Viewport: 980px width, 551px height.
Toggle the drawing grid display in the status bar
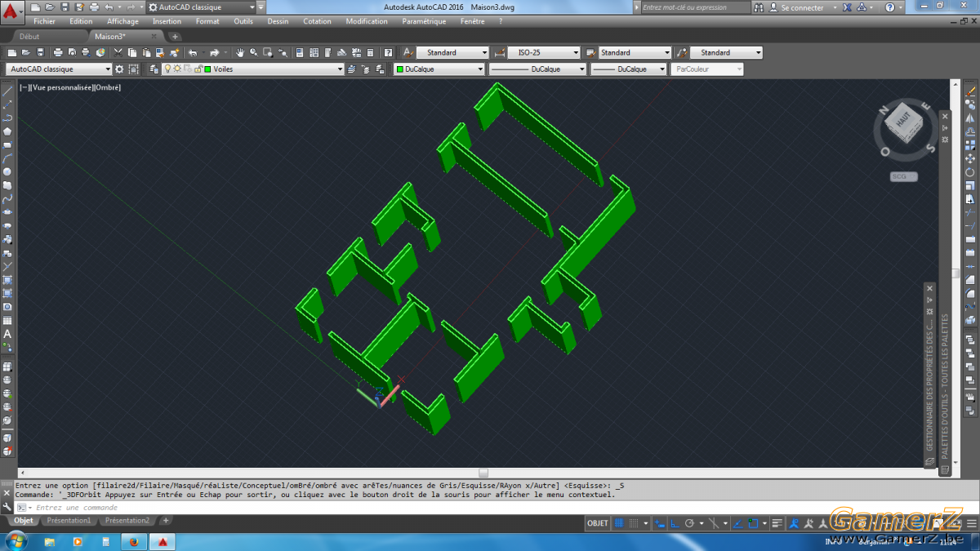click(619, 523)
